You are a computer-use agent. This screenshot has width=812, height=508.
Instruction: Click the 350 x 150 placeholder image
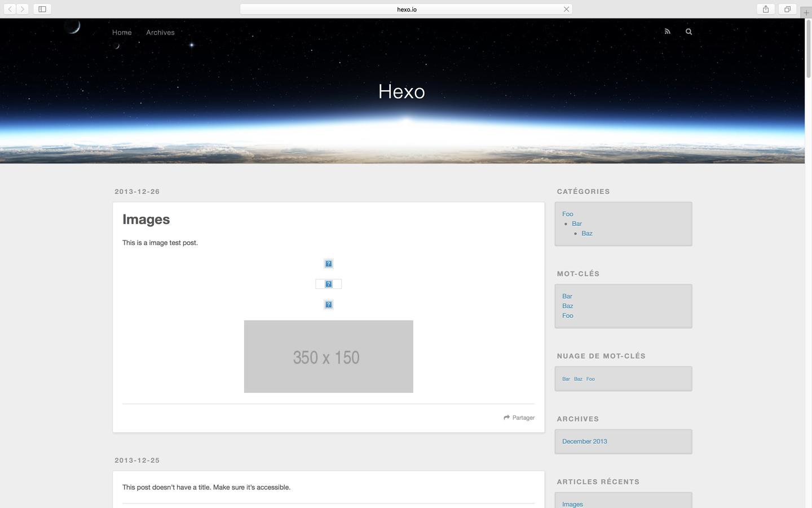click(328, 356)
